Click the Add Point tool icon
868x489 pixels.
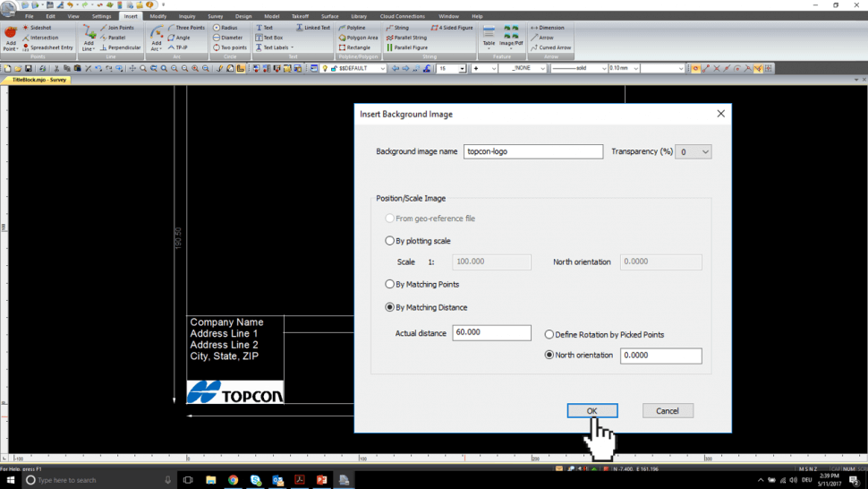tap(11, 33)
